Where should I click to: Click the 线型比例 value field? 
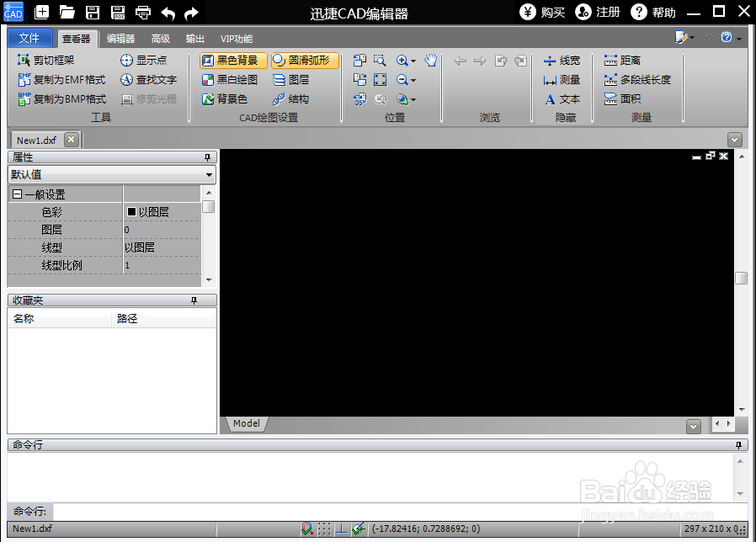click(x=162, y=265)
